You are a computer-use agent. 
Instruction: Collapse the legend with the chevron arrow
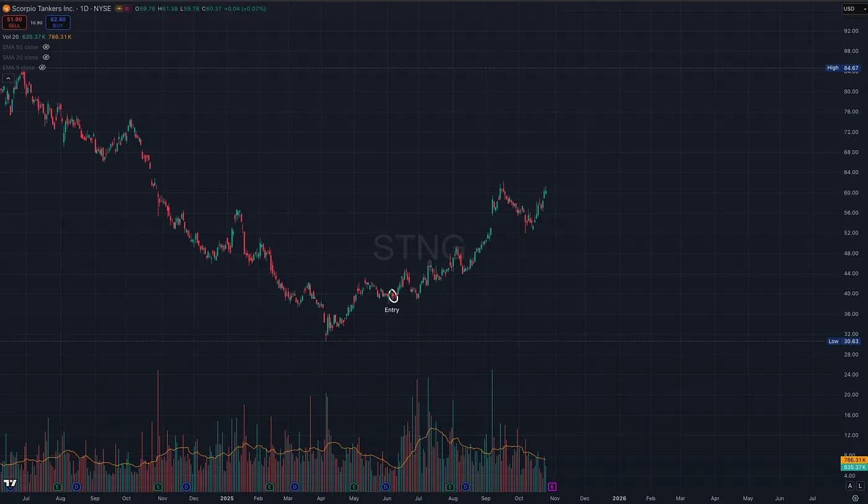tap(7, 78)
